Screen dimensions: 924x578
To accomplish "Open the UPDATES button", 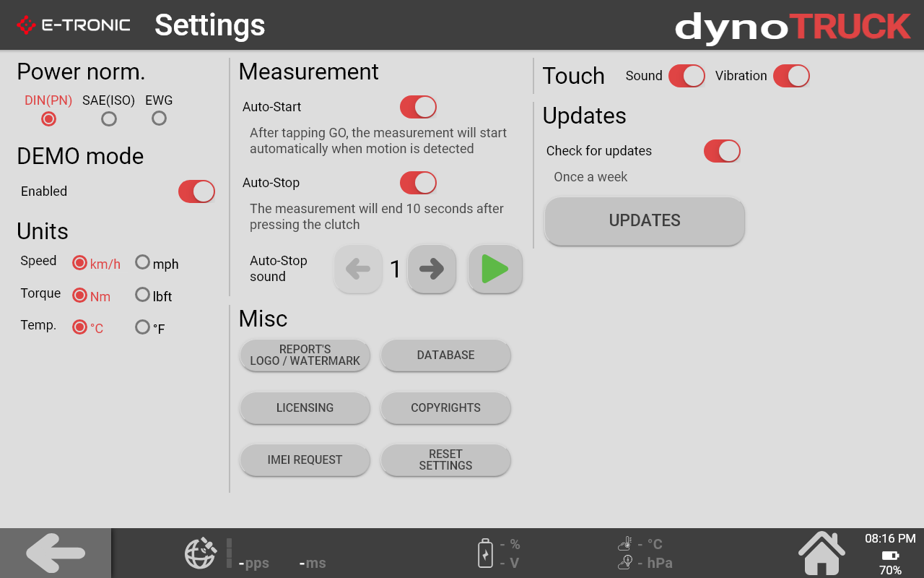I will [645, 221].
